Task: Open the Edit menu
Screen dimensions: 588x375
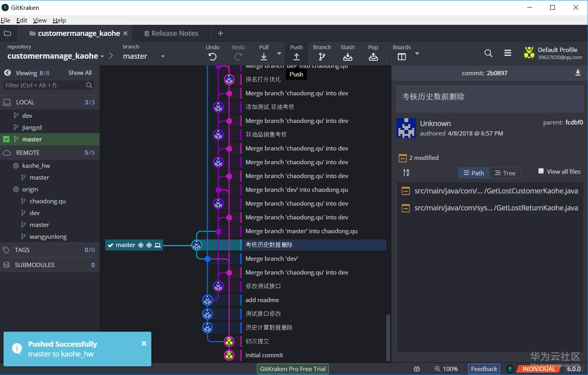Action: (x=22, y=20)
